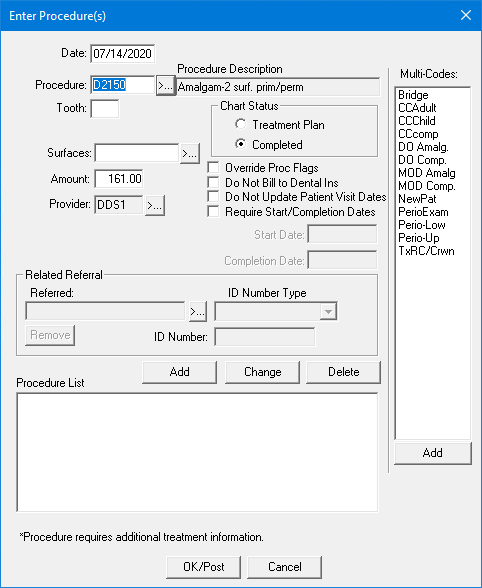Click the Cancel button
This screenshot has height=588, width=482.
285,567
